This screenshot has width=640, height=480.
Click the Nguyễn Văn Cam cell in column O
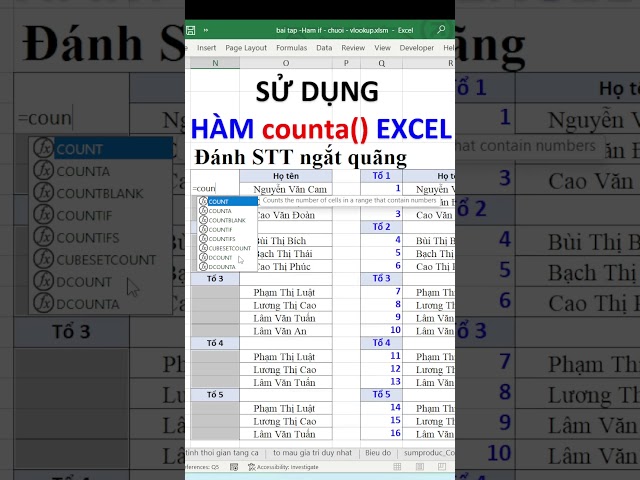pos(286,189)
